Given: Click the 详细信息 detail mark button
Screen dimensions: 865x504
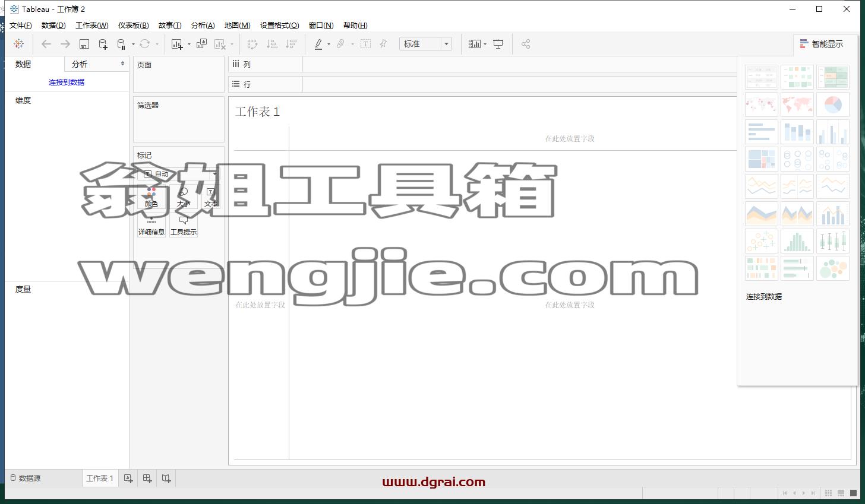Looking at the screenshot, I should pyautogui.click(x=151, y=226).
